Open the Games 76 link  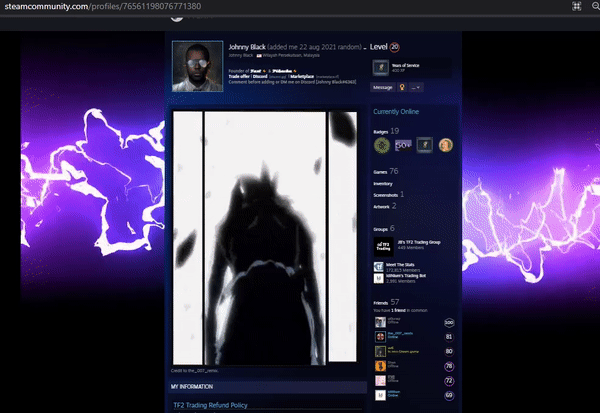pos(386,171)
